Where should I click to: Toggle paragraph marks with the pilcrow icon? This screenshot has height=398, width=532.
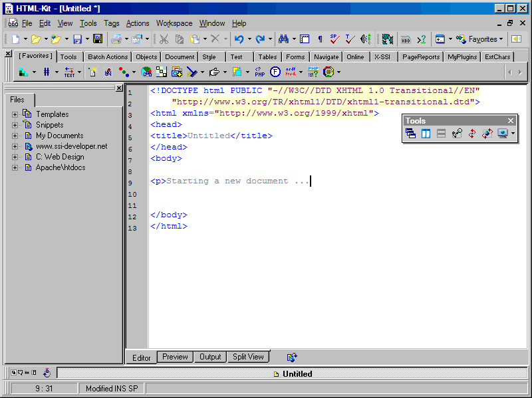coord(320,39)
